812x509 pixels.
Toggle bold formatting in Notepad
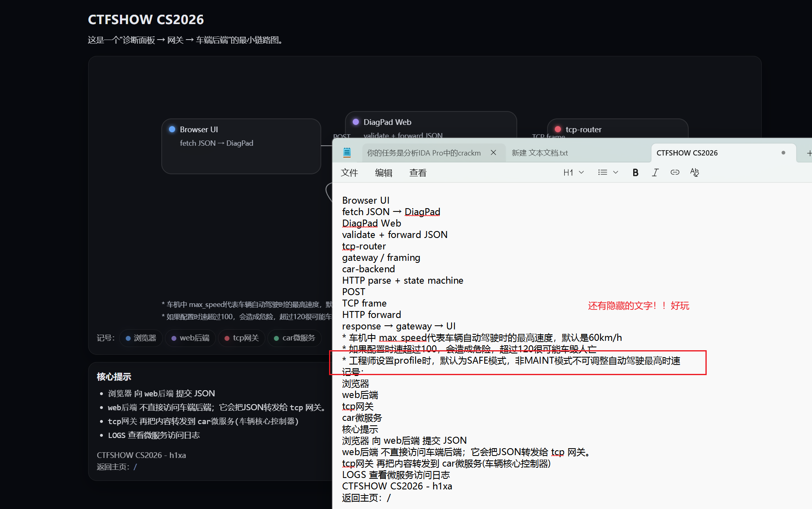tap(635, 172)
